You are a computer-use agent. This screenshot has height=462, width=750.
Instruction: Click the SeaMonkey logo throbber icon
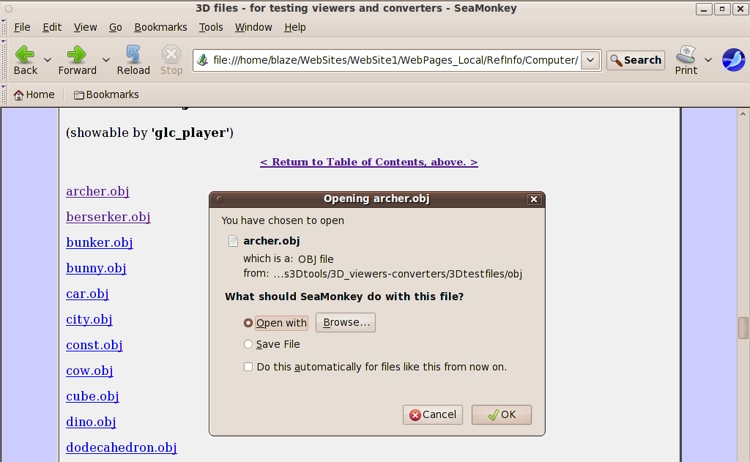pyautogui.click(x=733, y=60)
